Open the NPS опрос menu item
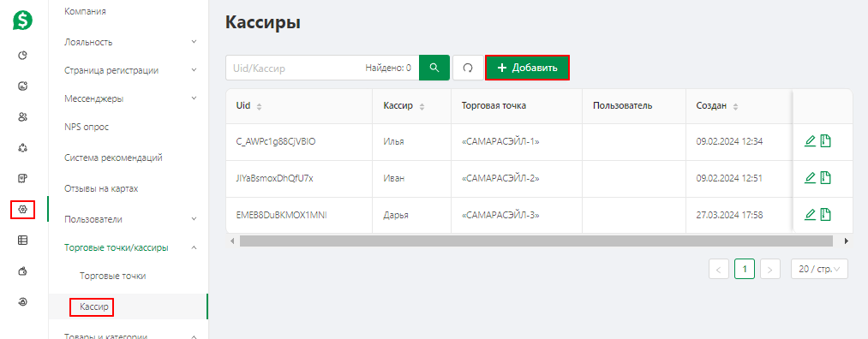868x339 pixels. (x=87, y=128)
